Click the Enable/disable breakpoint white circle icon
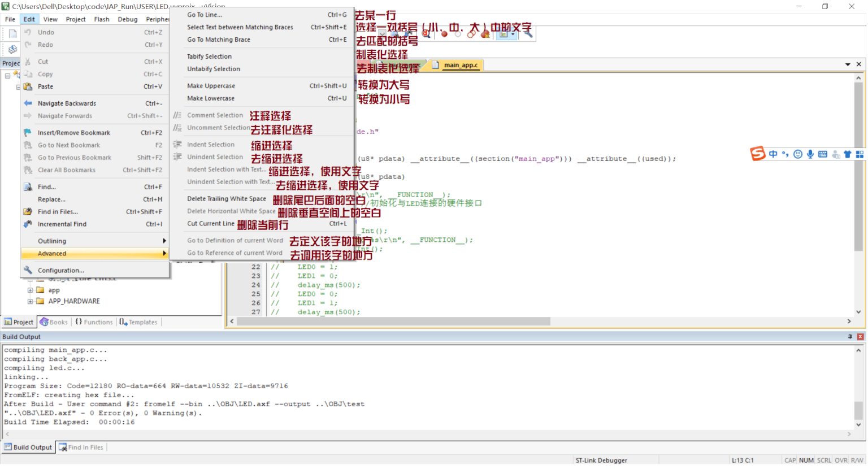Viewport: 868px width, 469px height. pos(458,34)
